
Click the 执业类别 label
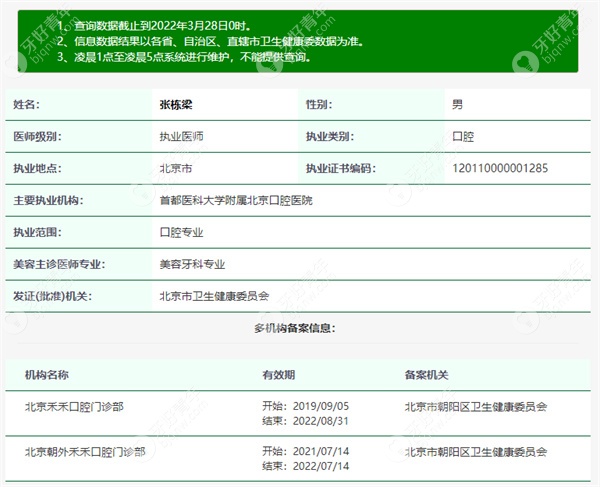[x=330, y=137]
